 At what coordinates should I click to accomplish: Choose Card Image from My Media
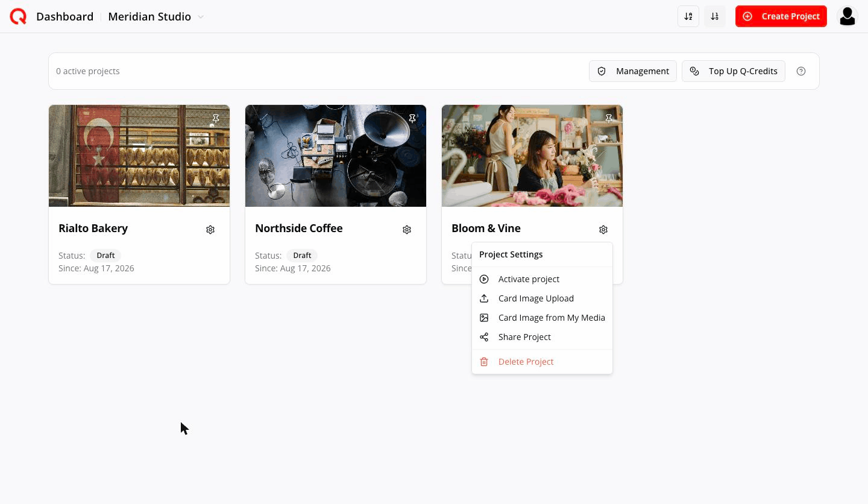point(542,318)
